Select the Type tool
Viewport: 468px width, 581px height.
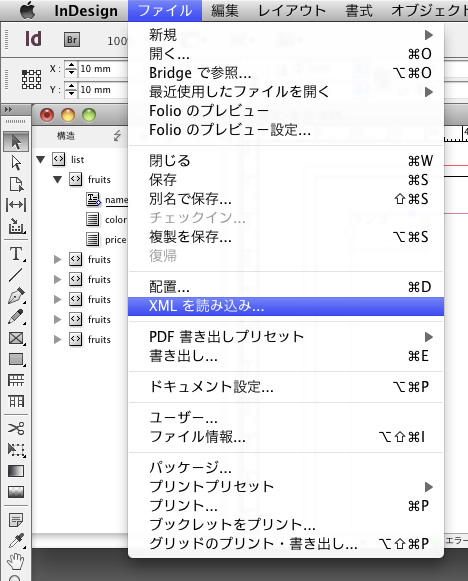(16, 254)
